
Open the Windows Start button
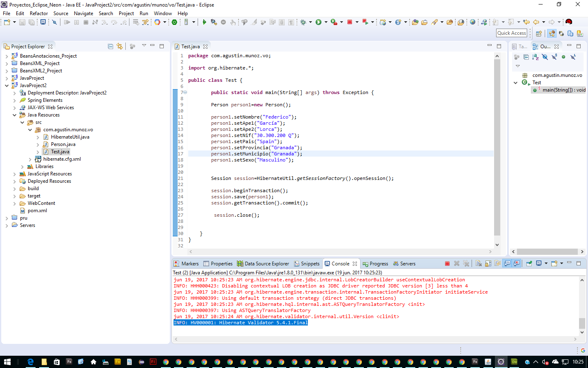[7, 361]
